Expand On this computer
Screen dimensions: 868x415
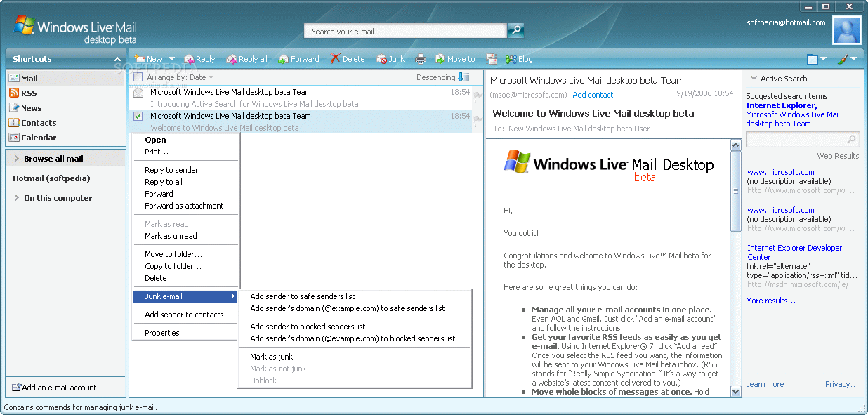click(x=17, y=198)
